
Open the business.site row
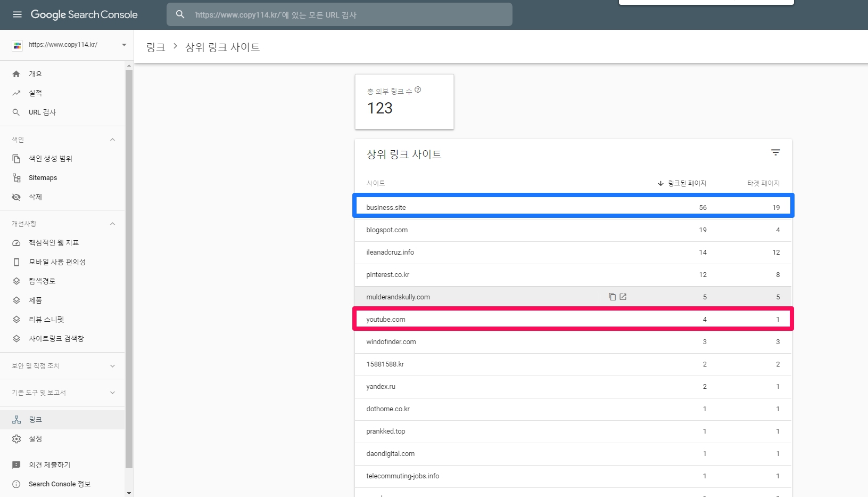(x=573, y=208)
